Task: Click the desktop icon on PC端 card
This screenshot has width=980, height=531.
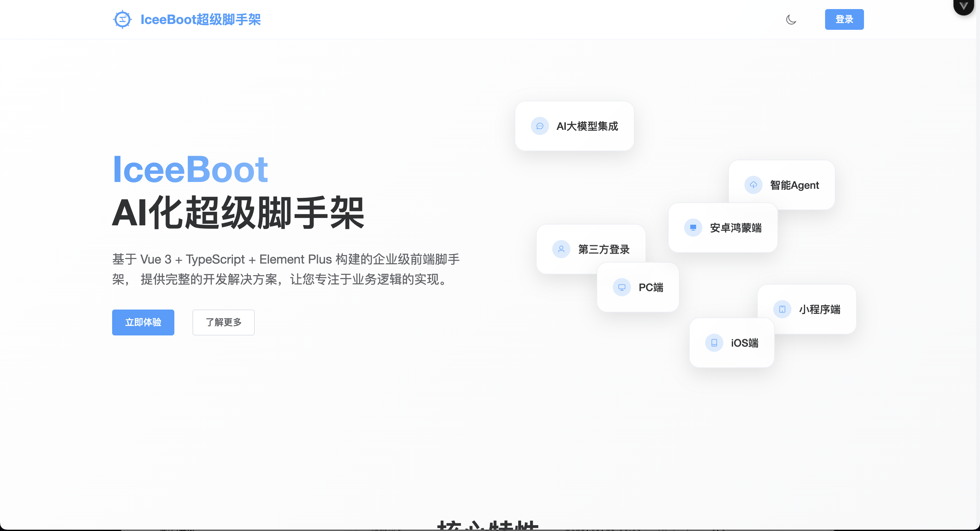Action: (x=622, y=288)
